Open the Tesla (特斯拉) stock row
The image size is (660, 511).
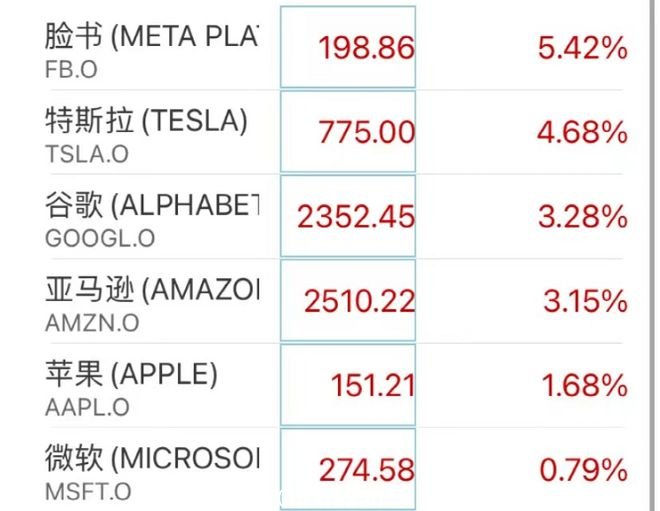point(336,132)
